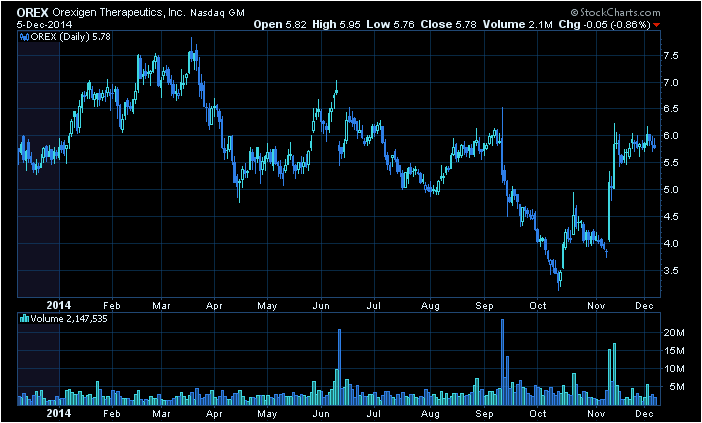
Task: Click the 2014 label under volume panel
Action: (59, 413)
